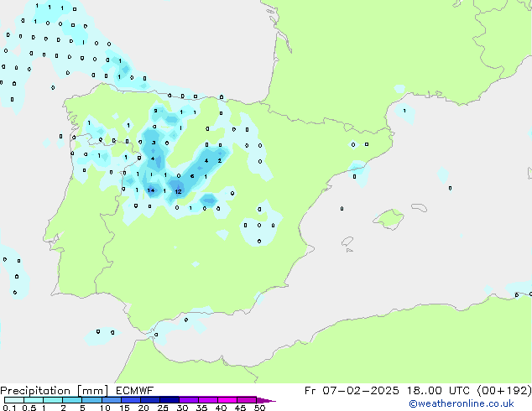532x411 pixels.
Task: Click the '3' precipitation value on the map
Action: pos(154,143)
